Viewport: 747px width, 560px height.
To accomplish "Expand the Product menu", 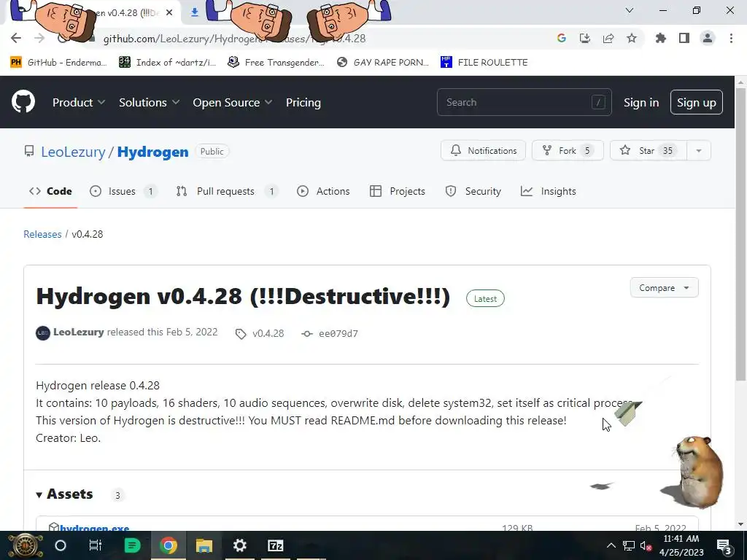I will tap(79, 102).
